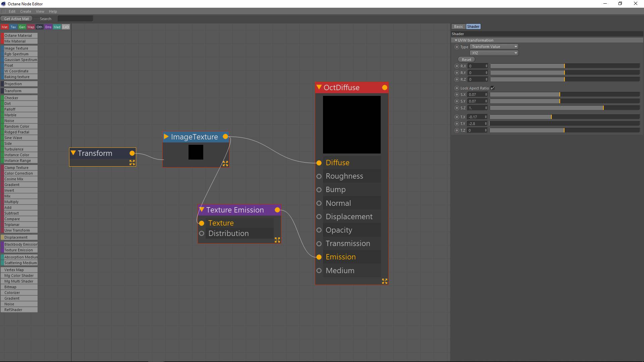Add a Uvw Transform node from list
This screenshot has width=644, height=362.
(x=19, y=230)
